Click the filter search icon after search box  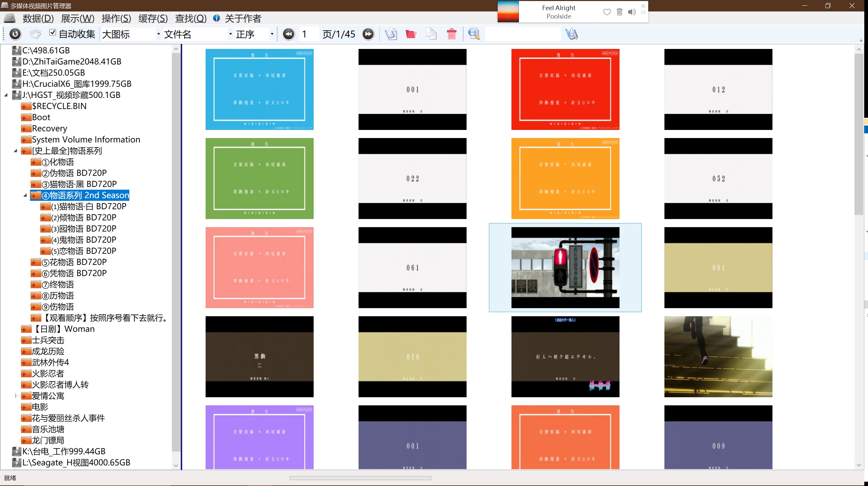[x=572, y=34]
